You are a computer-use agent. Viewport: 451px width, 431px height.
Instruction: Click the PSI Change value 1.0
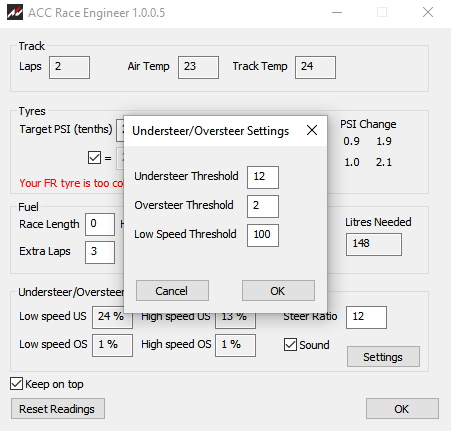click(x=351, y=162)
